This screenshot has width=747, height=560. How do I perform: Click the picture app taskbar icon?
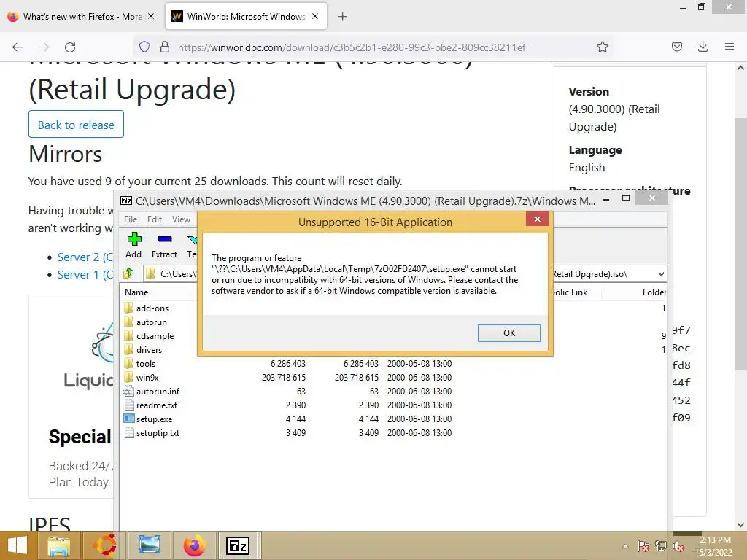coord(149,545)
